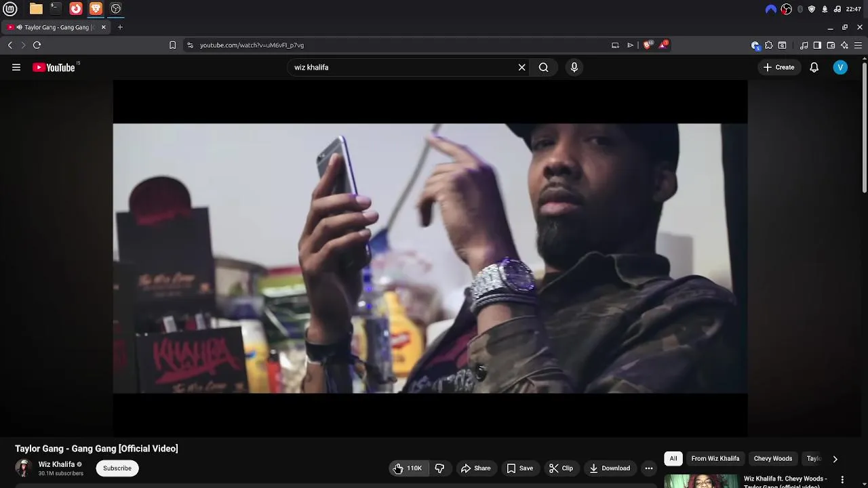Open Brave Leo AI sparkle icon
Image resolution: width=868 pixels, height=488 pixels.
point(844,45)
